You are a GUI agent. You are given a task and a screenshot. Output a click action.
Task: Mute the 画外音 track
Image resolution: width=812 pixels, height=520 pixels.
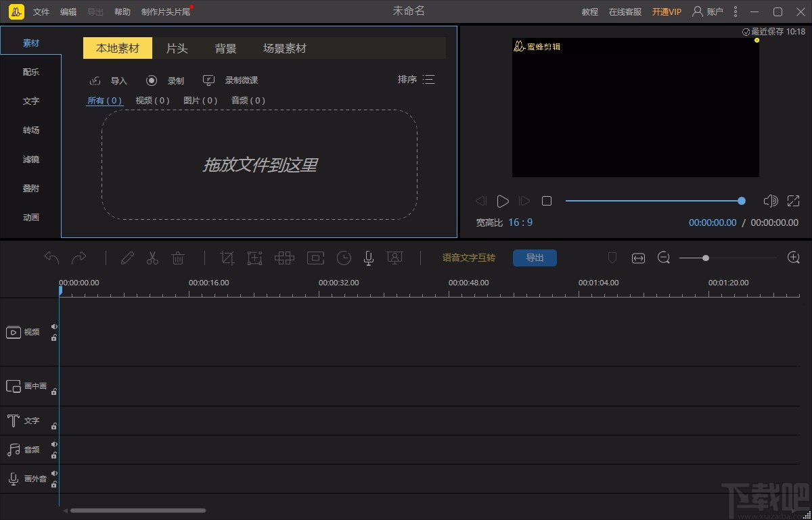[53, 474]
